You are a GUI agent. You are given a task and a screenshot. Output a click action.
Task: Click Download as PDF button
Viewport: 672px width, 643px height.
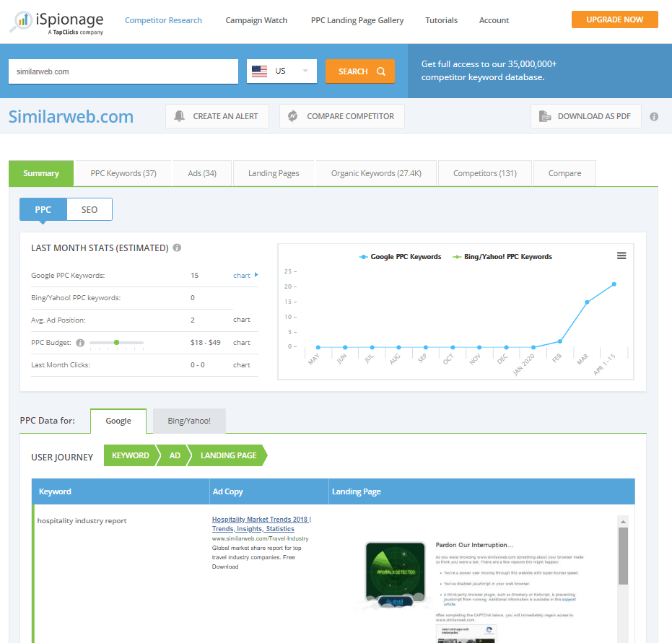tap(586, 116)
